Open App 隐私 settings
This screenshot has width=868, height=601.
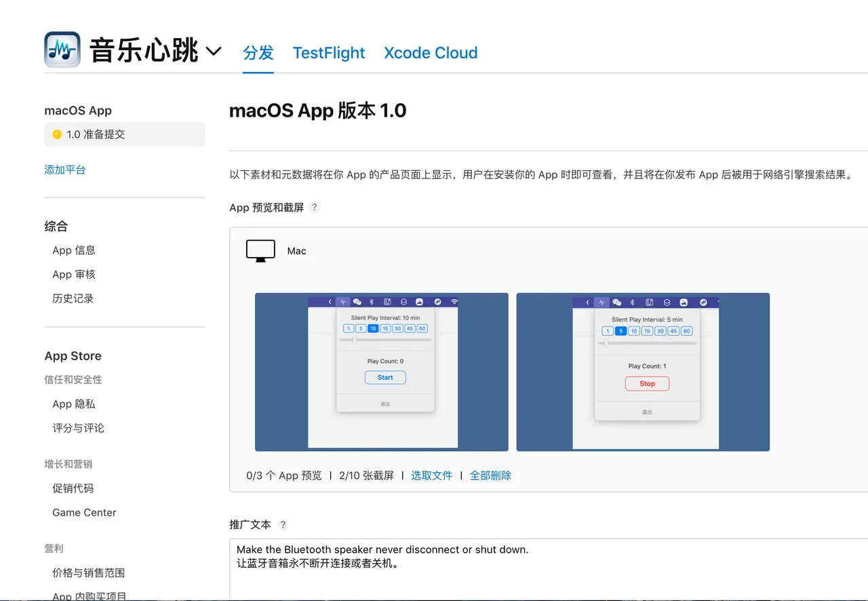73,404
